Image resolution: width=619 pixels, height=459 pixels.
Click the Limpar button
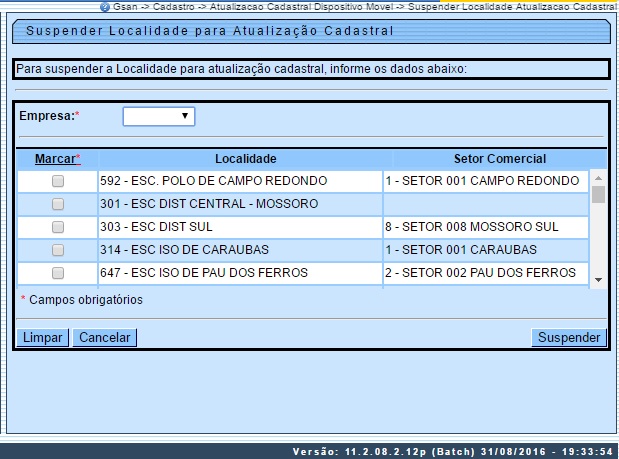pyautogui.click(x=43, y=337)
